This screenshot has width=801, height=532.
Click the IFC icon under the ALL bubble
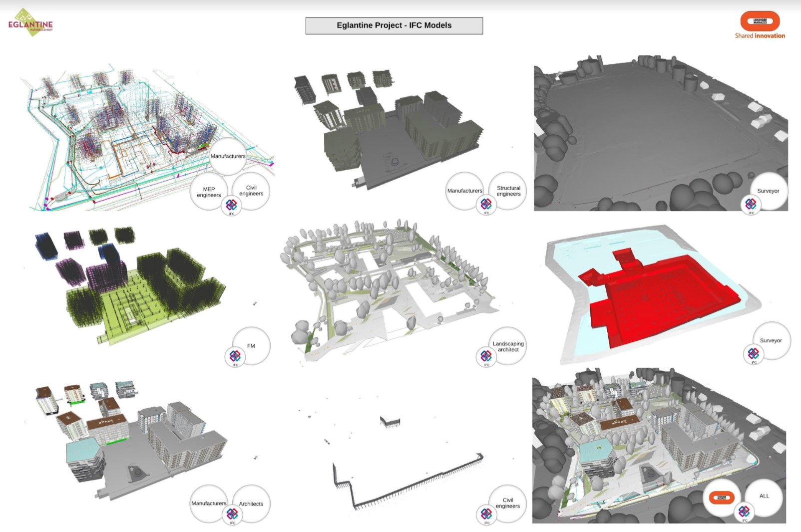(x=744, y=512)
